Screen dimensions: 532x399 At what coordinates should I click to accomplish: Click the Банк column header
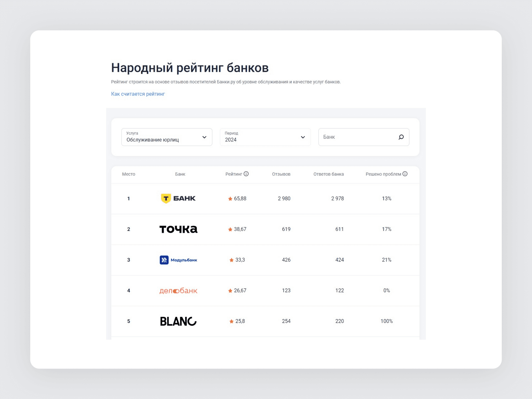click(180, 174)
